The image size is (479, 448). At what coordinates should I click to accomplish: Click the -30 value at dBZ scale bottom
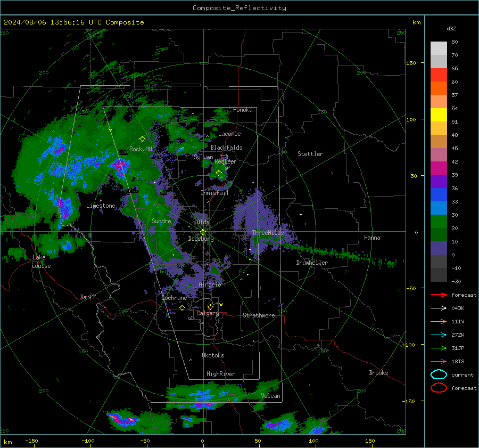click(x=456, y=281)
